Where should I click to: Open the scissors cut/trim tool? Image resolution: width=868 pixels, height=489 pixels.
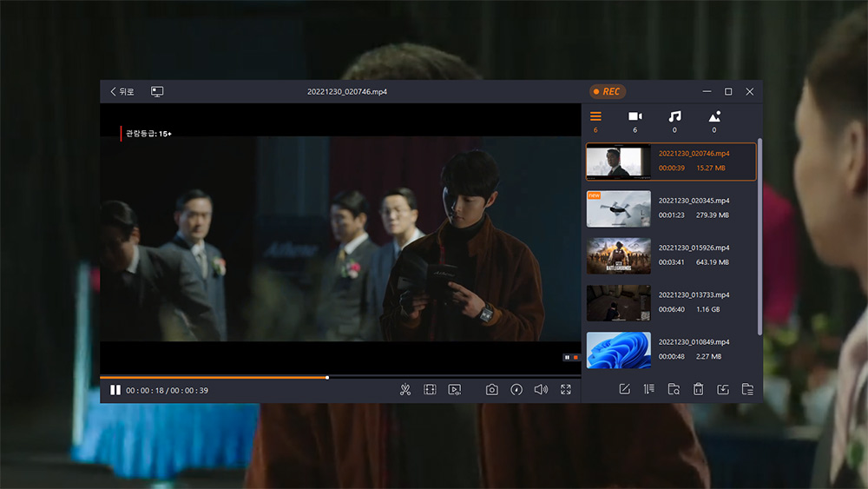[405, 390]
